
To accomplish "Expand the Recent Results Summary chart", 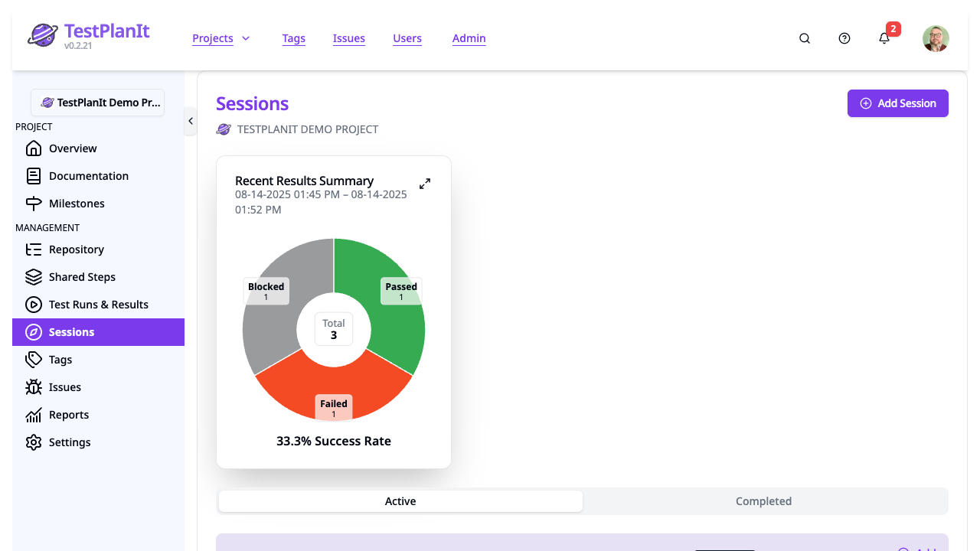I will coord(425,184).
